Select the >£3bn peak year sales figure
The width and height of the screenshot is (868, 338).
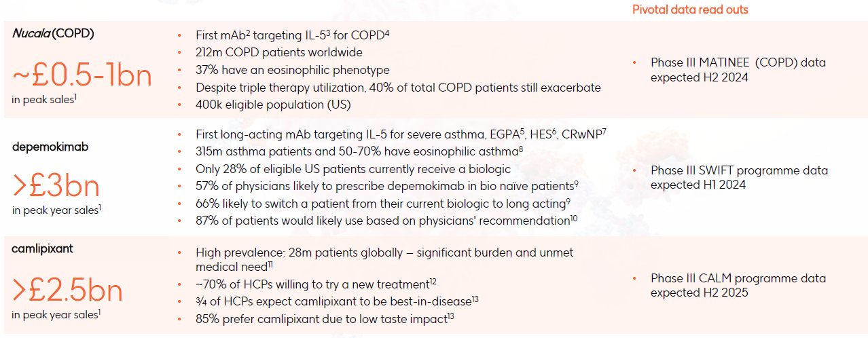[x=56, y=186]
